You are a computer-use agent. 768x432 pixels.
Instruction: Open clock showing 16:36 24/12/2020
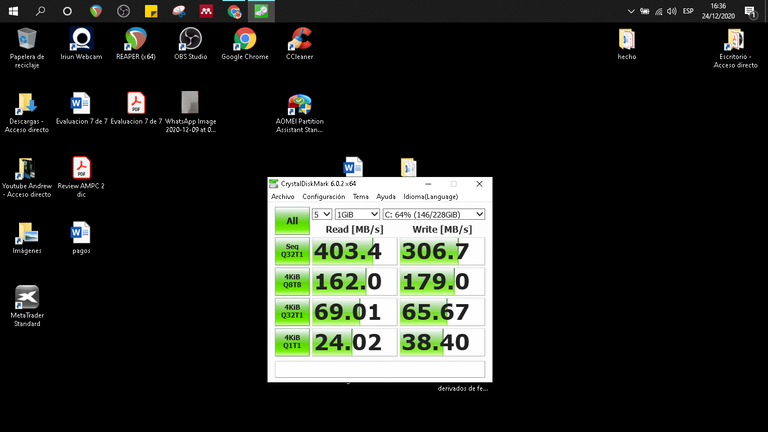tap(718, 11)
